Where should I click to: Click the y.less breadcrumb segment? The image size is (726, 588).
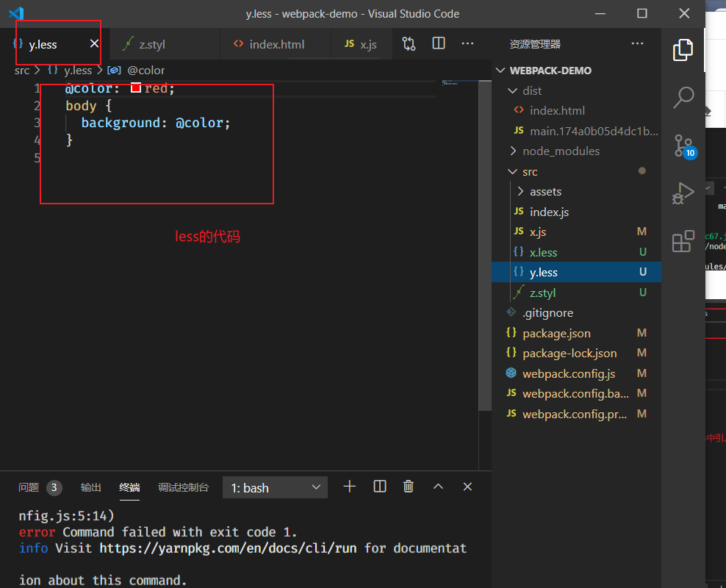(78, 71)
